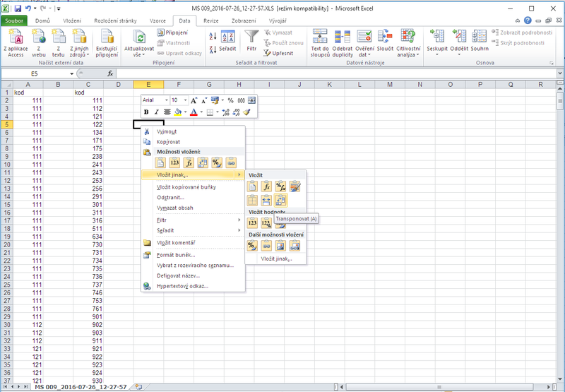565x392 pixels.
Task: Apply percent style from mini toolbar
Action: coord(231,100)
